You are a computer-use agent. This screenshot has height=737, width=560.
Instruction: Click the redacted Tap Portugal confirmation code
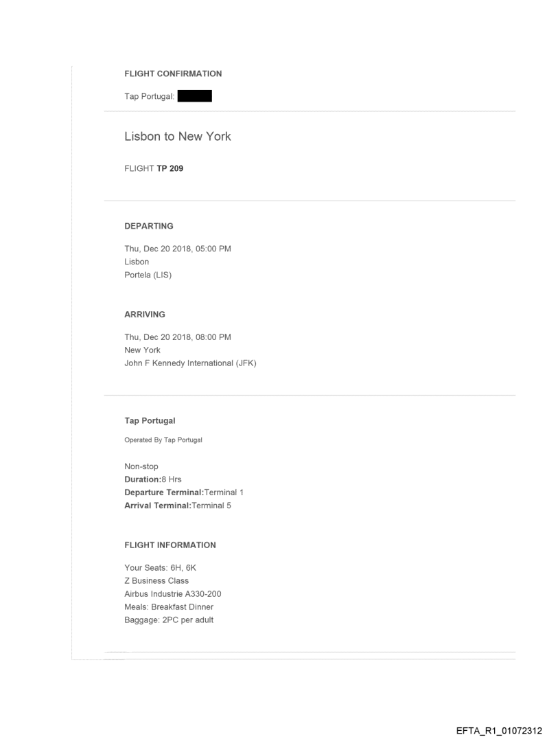pyautogui.click(x=194, y=97)
